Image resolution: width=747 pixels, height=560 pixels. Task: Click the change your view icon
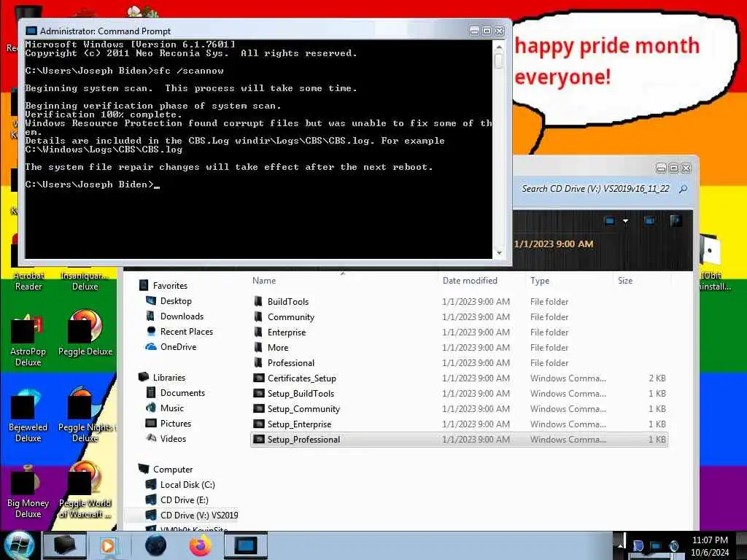(x=610, y=221)
